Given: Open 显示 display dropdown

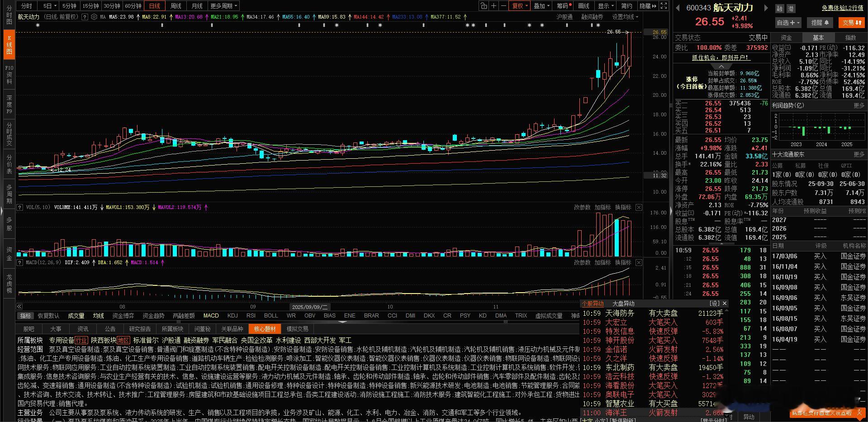Looking at the screenshot, I should [606, 6].
